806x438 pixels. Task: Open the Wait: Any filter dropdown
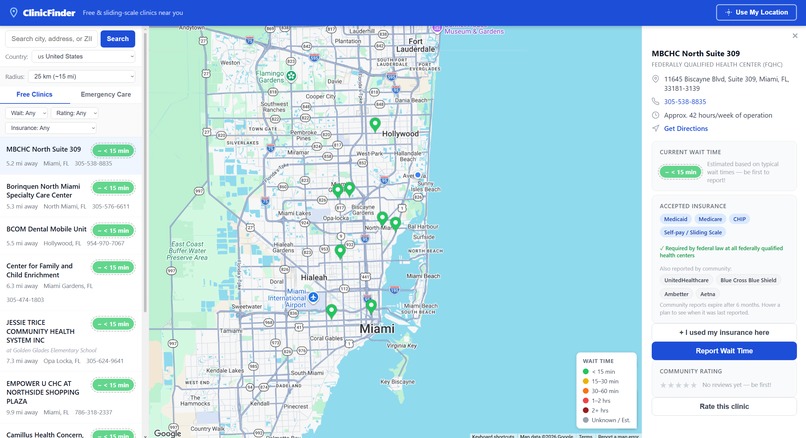(x=27, y=113)
